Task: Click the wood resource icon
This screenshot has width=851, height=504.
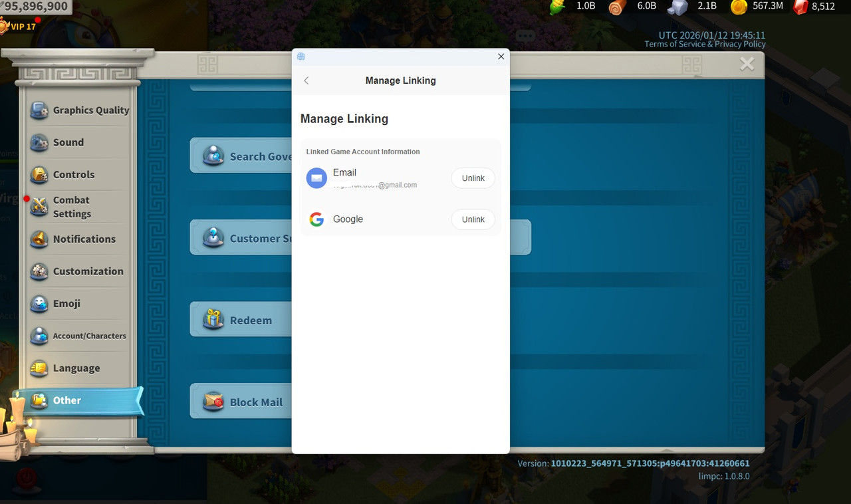Action: click(618, 7)
